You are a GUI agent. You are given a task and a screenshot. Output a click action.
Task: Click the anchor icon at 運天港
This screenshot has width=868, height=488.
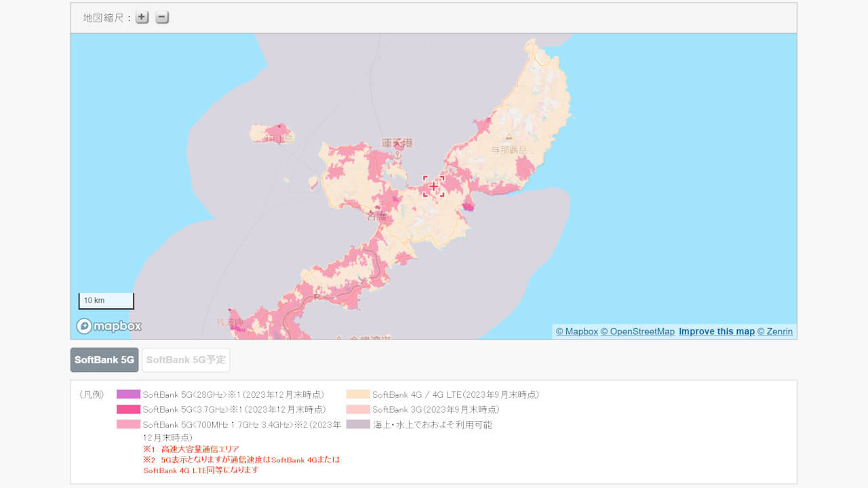398,155
